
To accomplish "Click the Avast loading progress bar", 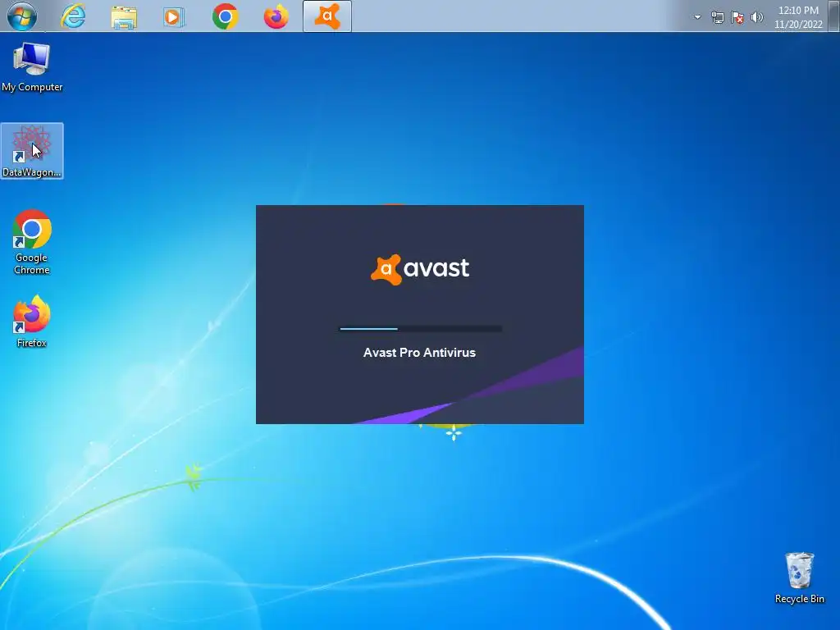I will (x=421, y=329).
